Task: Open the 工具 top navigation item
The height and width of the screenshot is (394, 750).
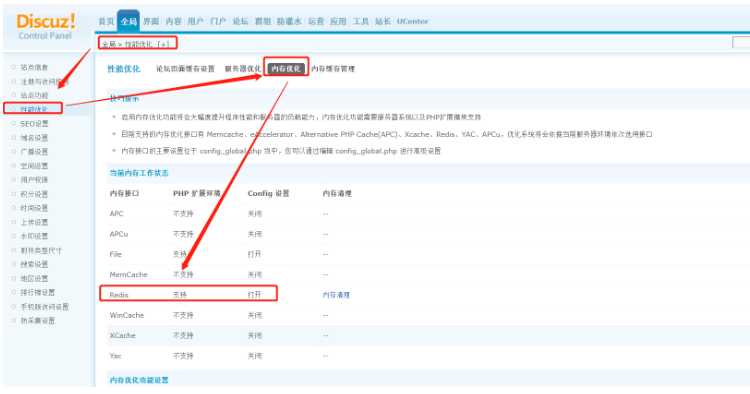Action: point(361,21)
